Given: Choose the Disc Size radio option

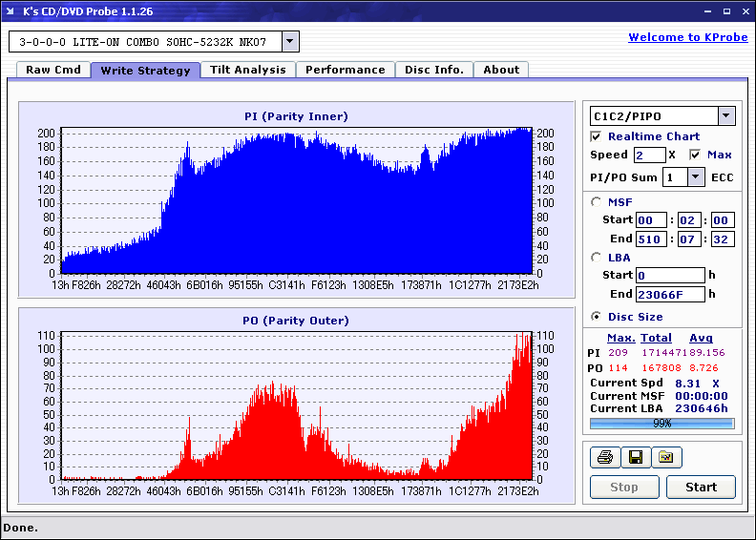Looking at the screenshot, I should tap(596, 317).
